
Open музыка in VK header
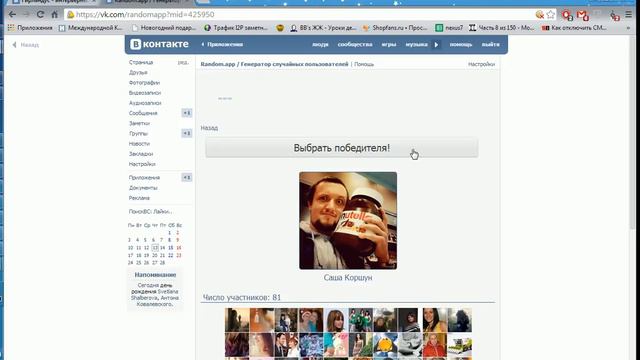pyautogui.click(x=416, y=44)
